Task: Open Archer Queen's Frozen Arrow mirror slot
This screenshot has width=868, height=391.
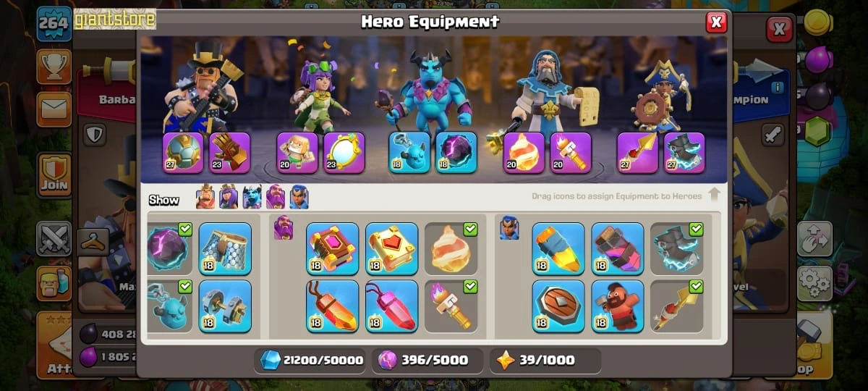Action: [344, 153]
